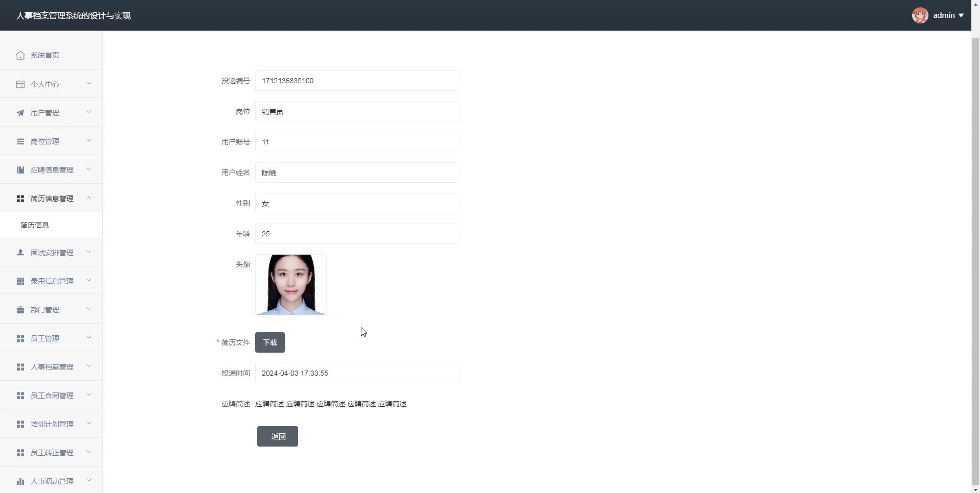980x493 pixels.
Task: Open the admin dropdown arrow
Action: [x=961, y=15]
